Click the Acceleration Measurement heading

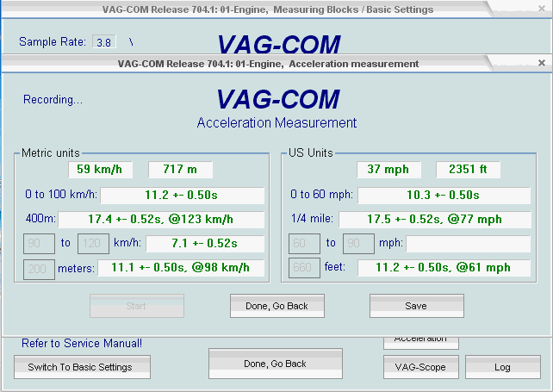pyautogui.click(x=276, y=123)
